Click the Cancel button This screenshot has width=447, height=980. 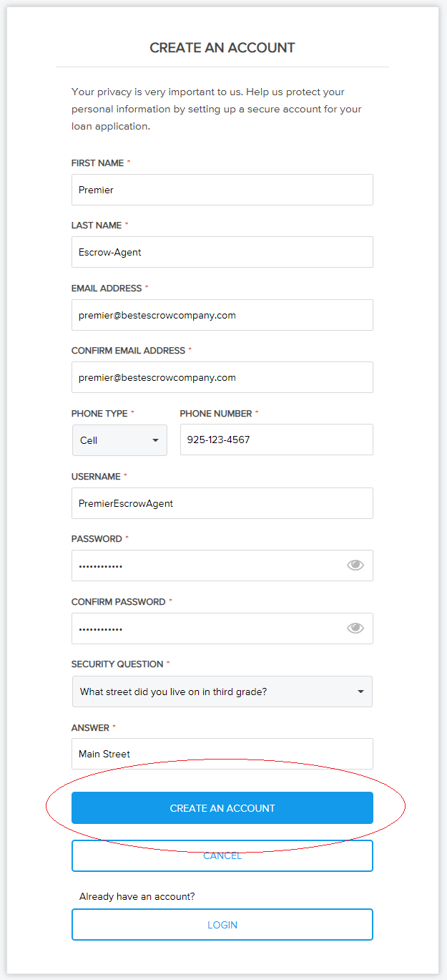(x=222, y=855)
